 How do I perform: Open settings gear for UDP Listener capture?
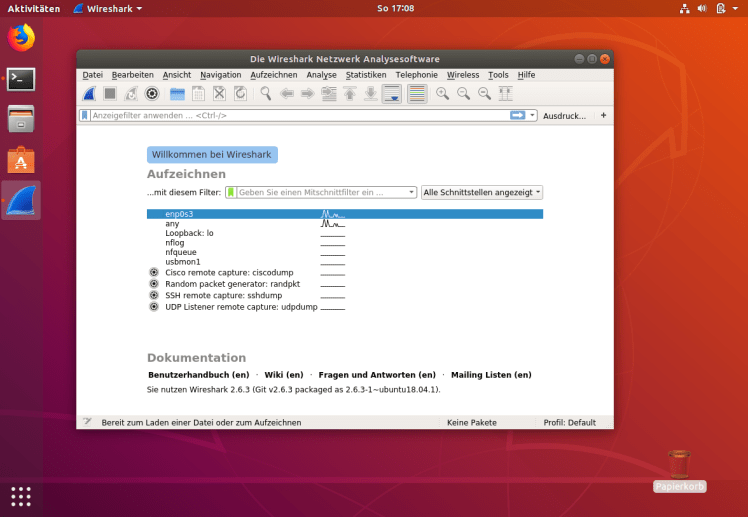pos(154,307)
